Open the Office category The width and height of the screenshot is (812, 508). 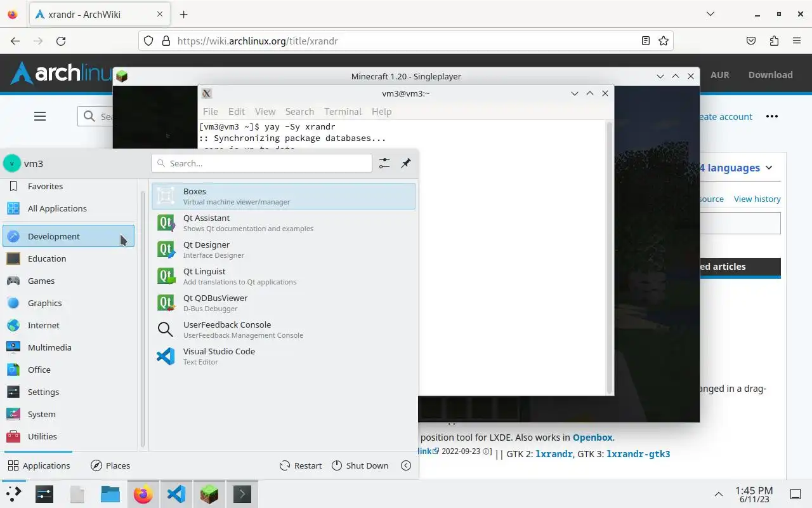[69, 370]
